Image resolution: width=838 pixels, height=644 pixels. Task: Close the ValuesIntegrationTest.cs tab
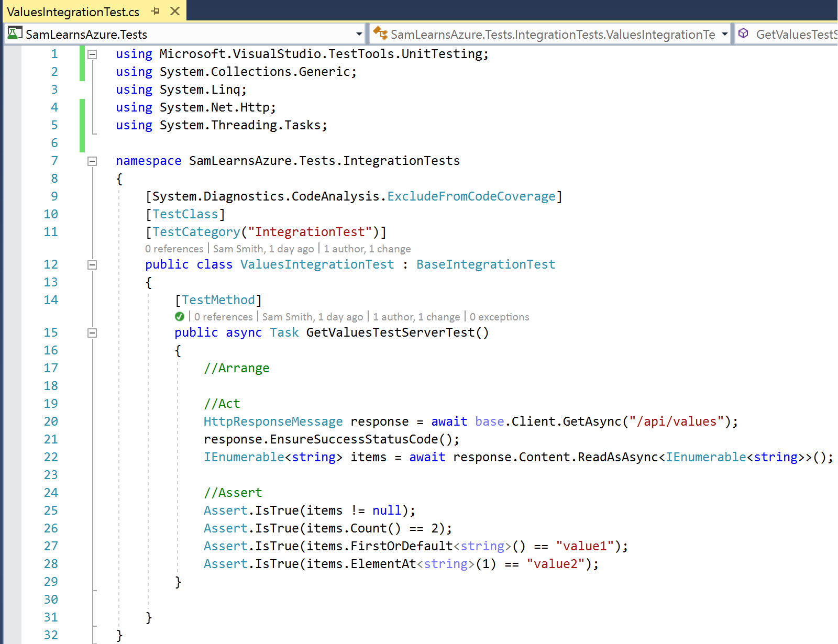(175, 11)
